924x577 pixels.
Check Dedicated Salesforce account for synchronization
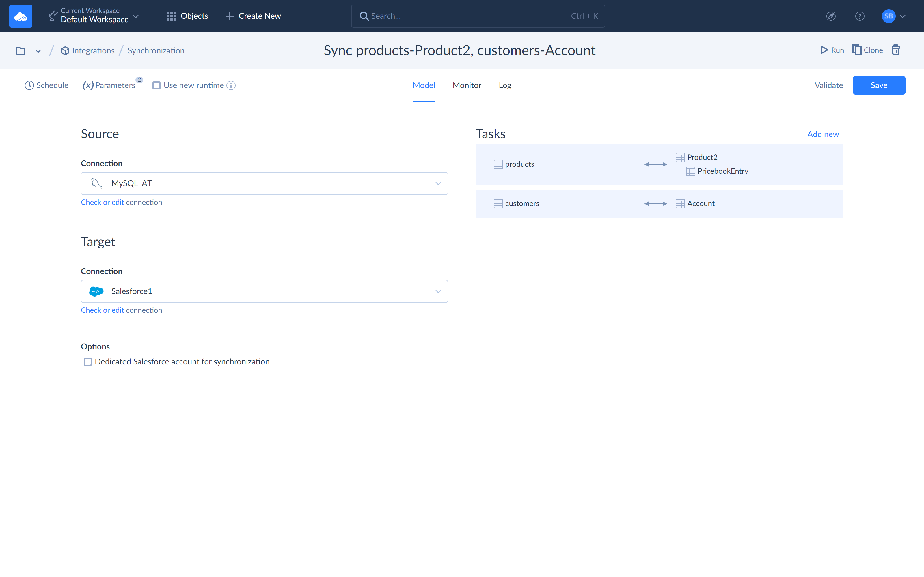(x=87, y=362)
